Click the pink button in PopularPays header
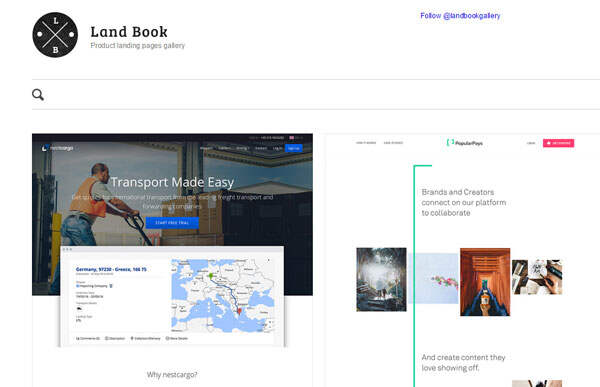 [x=558, y=143]
